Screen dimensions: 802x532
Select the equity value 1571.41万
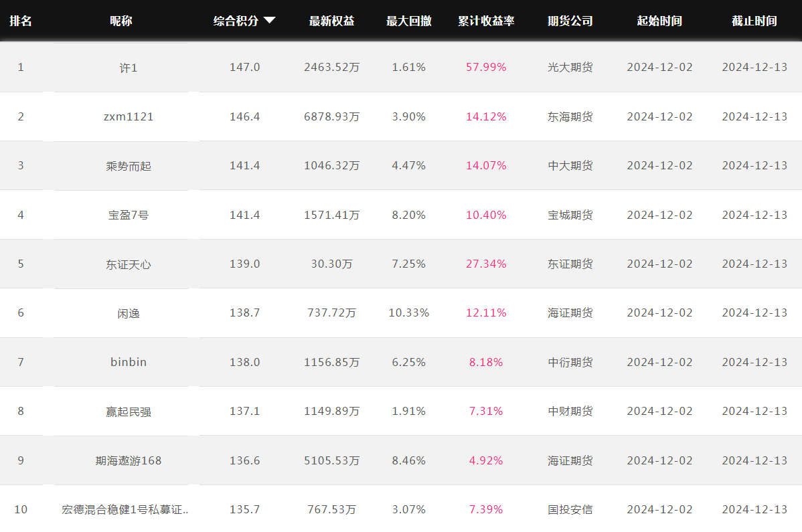click(x=331, y=215)
